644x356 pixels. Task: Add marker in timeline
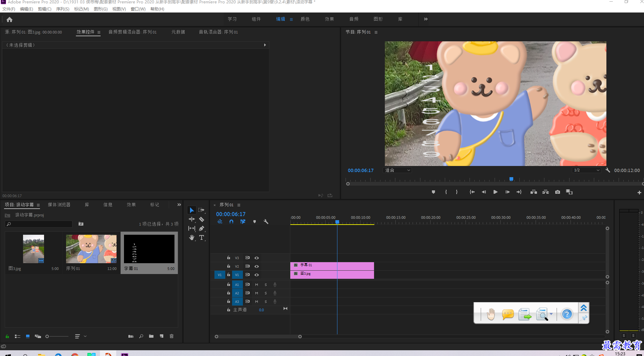click(x=254, y=222)
